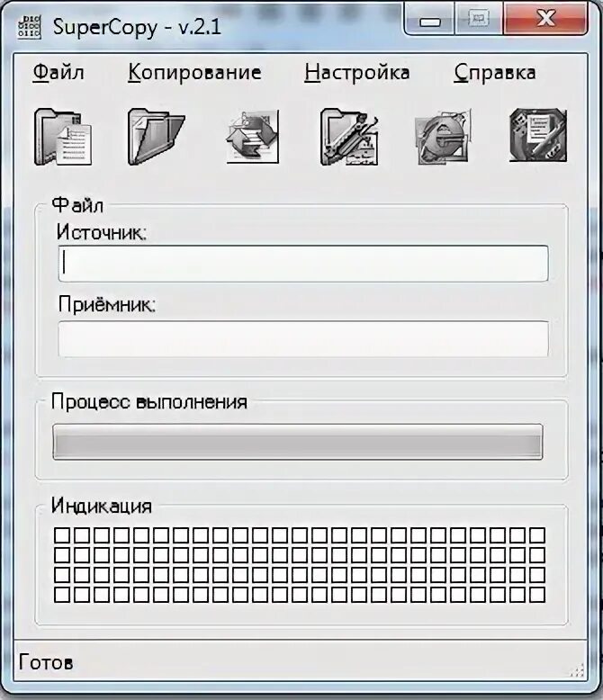Minimize the SuperCopy window
The width and height of the screenshot is (603, 700).
429,18
